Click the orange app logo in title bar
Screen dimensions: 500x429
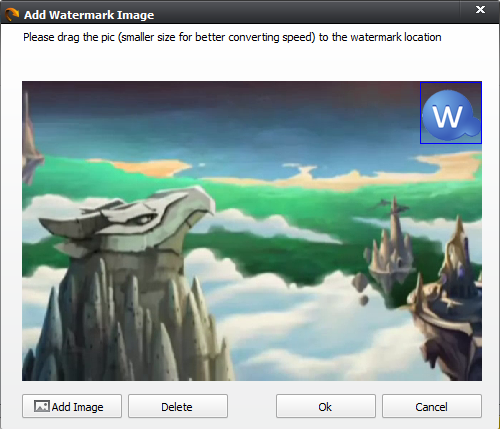pyautogui.click(x=12, y=14)
